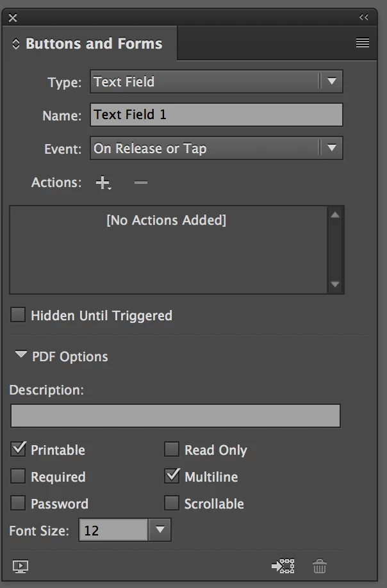Enable the Hidden Until Triggered checkbox

click(18, 315)
